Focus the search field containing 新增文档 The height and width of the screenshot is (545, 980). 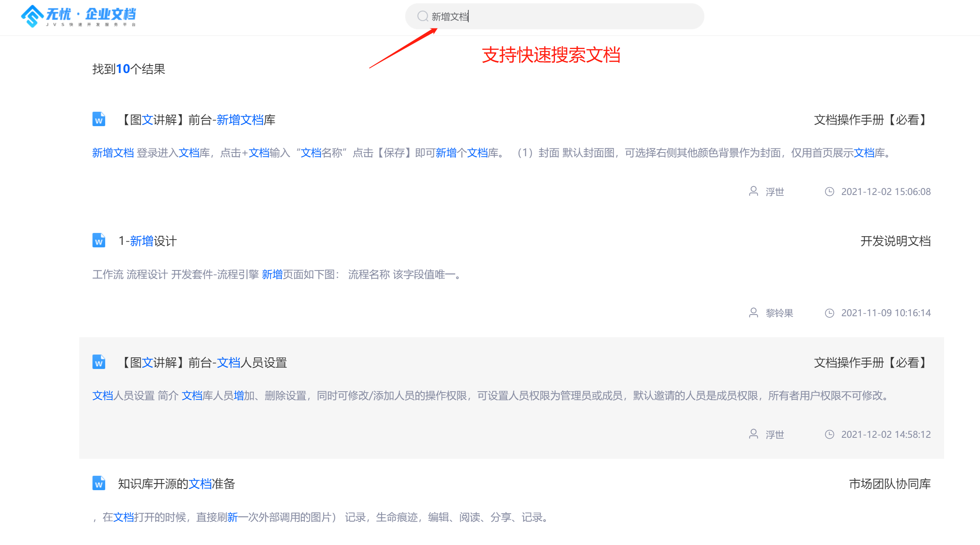click(x=554, y=16)
